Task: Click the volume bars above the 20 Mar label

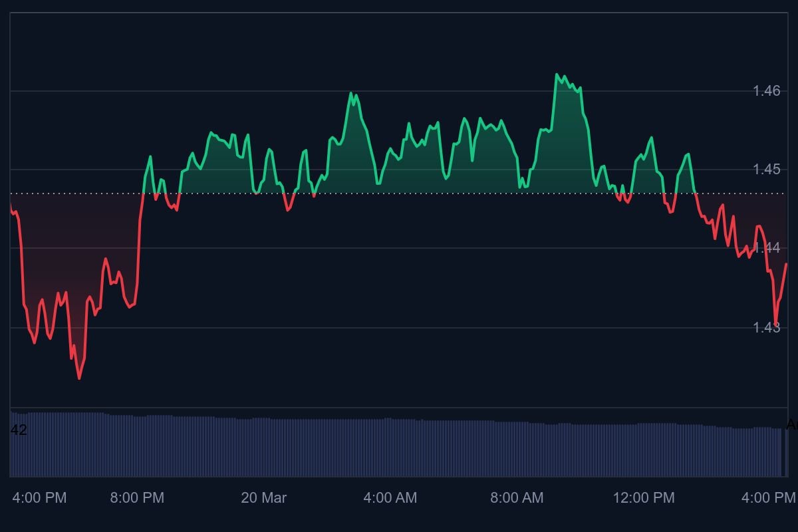Action: 263,447
